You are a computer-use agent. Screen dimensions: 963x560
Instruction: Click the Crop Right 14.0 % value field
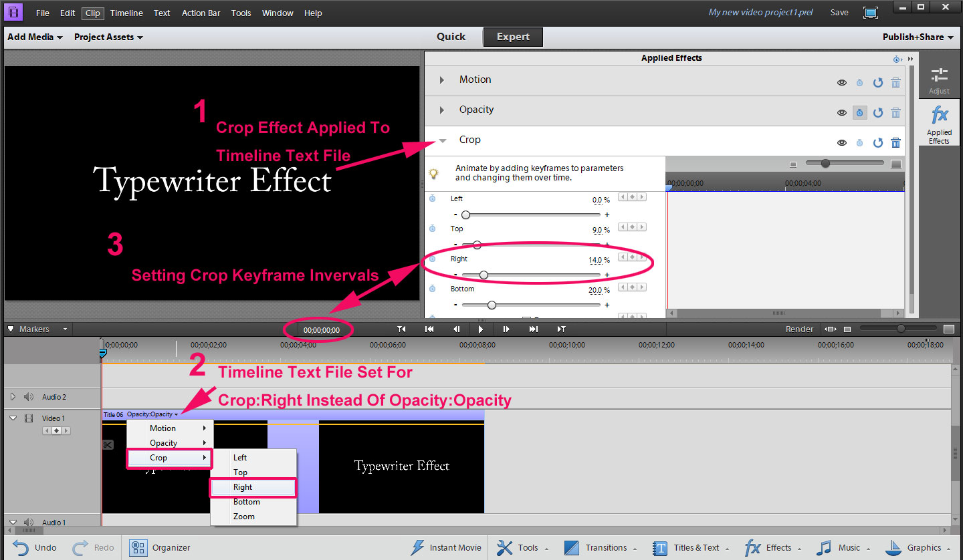(599, 260)
